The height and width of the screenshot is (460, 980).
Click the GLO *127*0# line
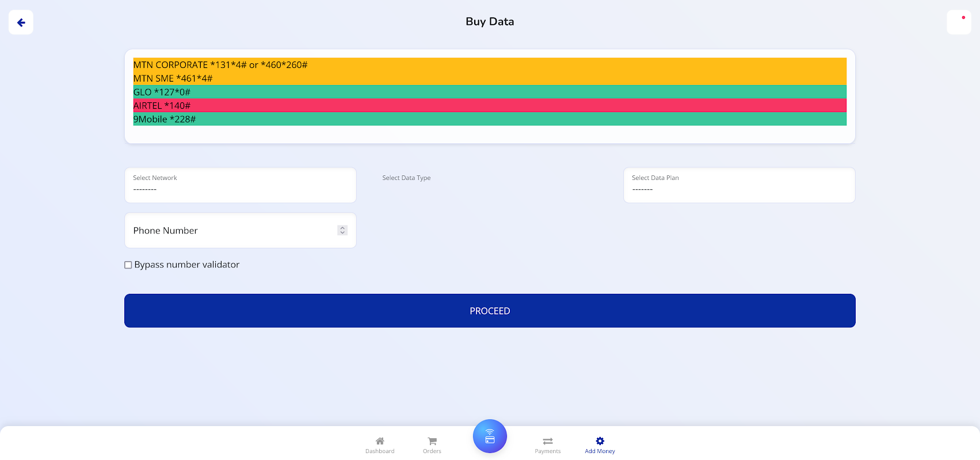point(490,92)
